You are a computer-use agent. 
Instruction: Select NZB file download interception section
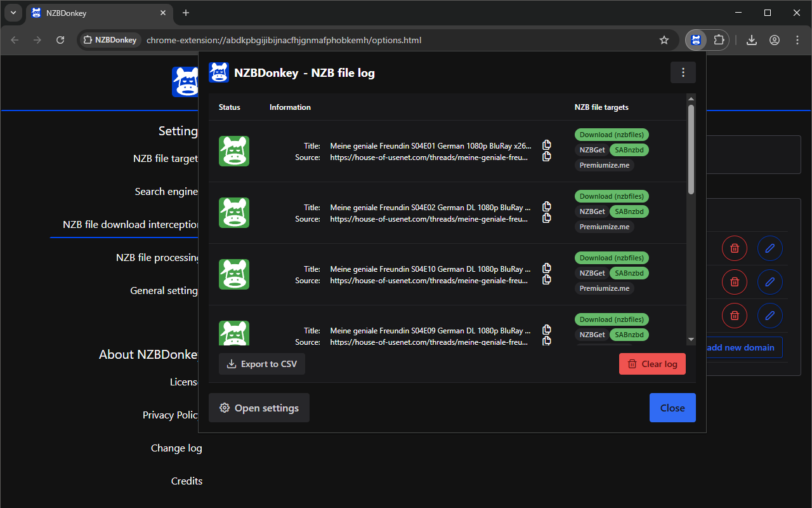pyautogui.click(x=131, y=225)
